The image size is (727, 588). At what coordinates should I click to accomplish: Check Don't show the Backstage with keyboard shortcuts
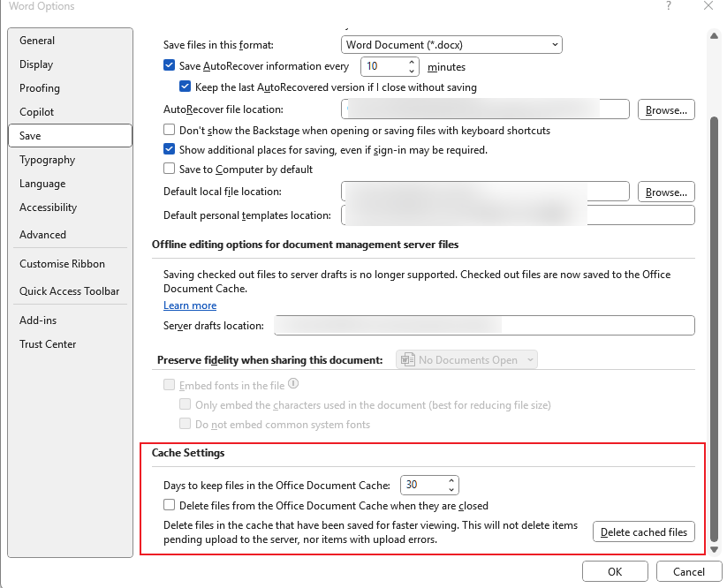tap(169, 129)
